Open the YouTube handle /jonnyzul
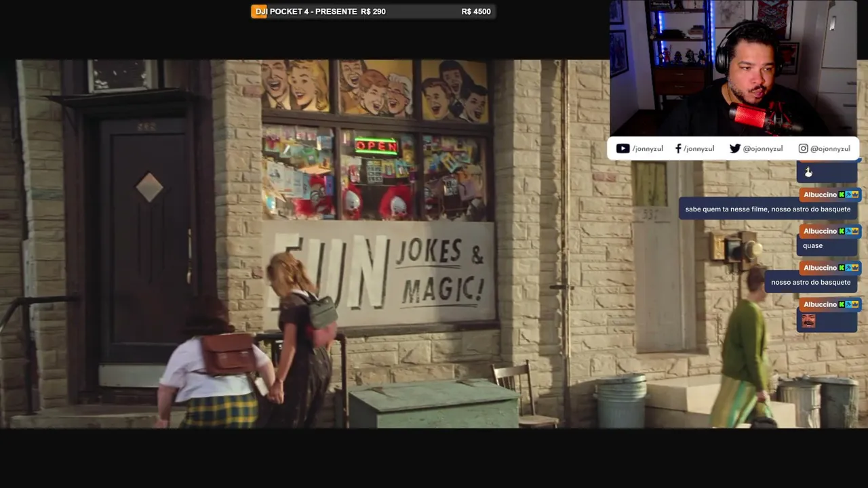The width and height of the screenshot is (868, 488). [648, 148]
